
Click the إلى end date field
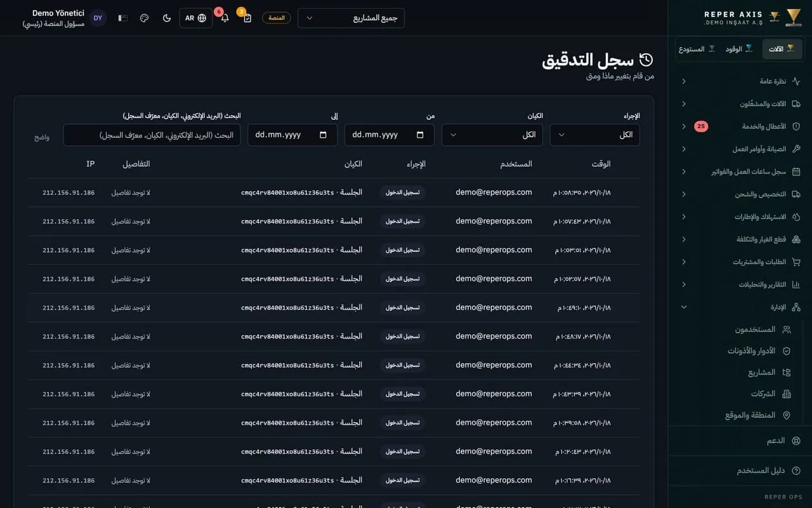pyautogui.click(x=292, y=135)
